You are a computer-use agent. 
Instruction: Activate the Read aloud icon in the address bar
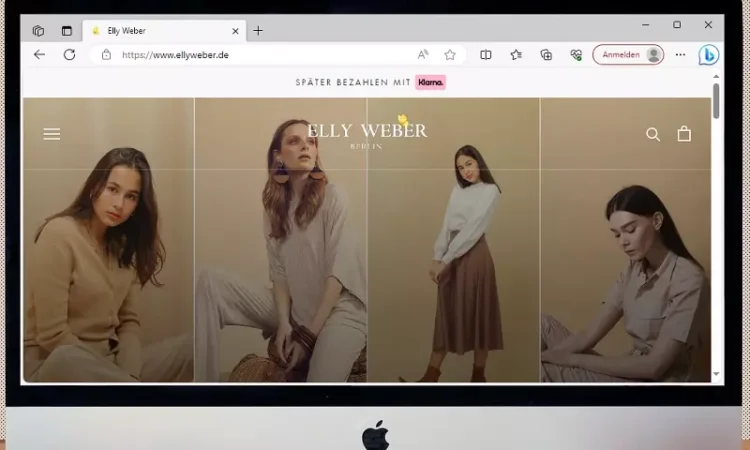(x=423, y=55)
